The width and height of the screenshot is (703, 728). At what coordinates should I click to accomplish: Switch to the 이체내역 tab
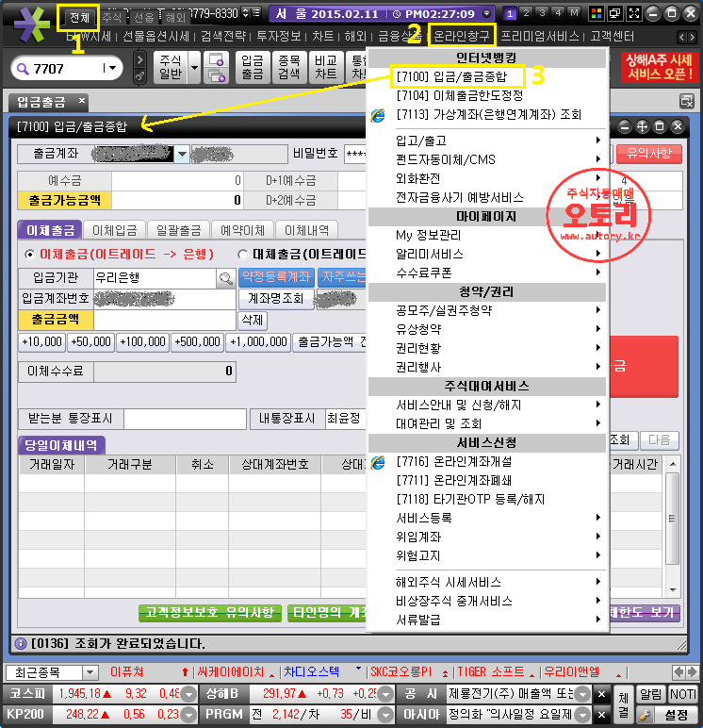click(306, 230)
